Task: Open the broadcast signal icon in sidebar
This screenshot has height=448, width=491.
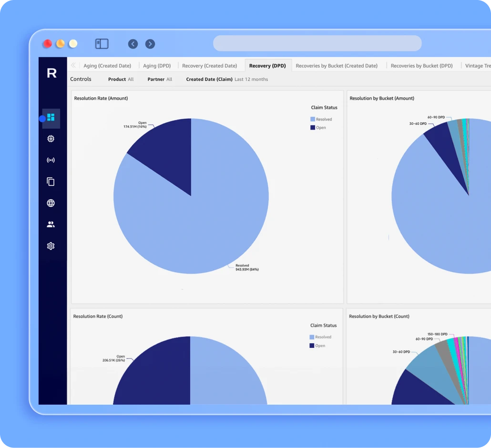Action: (51, 160)
